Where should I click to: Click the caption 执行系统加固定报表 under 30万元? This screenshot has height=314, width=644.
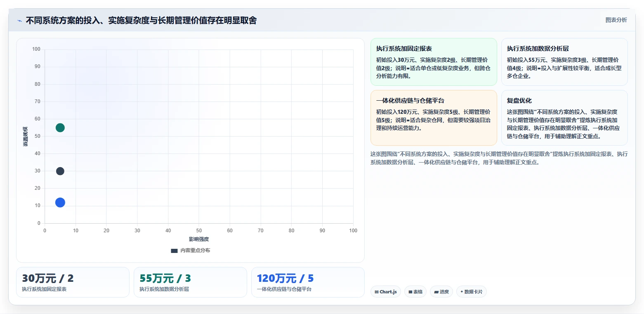pyautogui.click(x=44, y=289)
